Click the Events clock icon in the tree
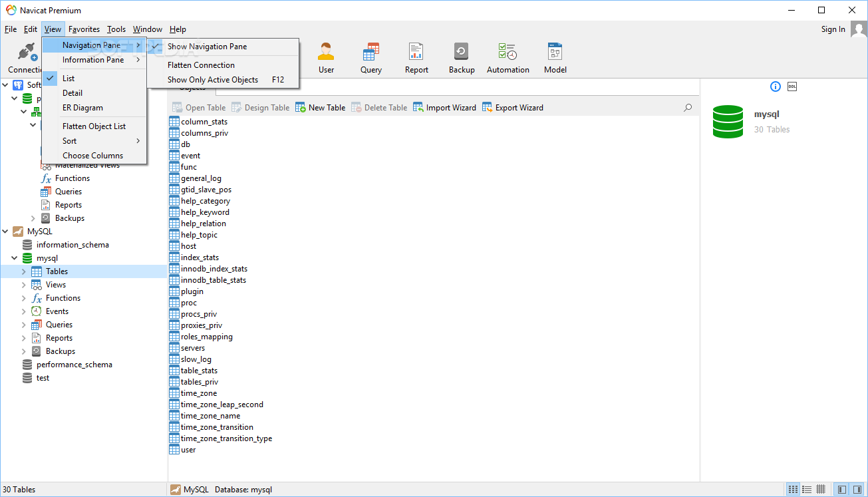This screenshot has height=497, width=868. point(36,311)
